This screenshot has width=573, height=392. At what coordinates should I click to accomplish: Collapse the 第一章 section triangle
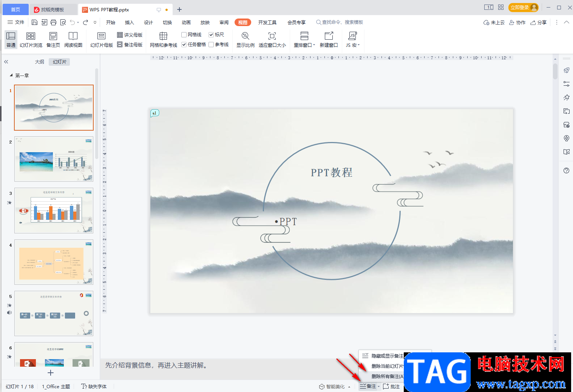(x=11, y=75)
